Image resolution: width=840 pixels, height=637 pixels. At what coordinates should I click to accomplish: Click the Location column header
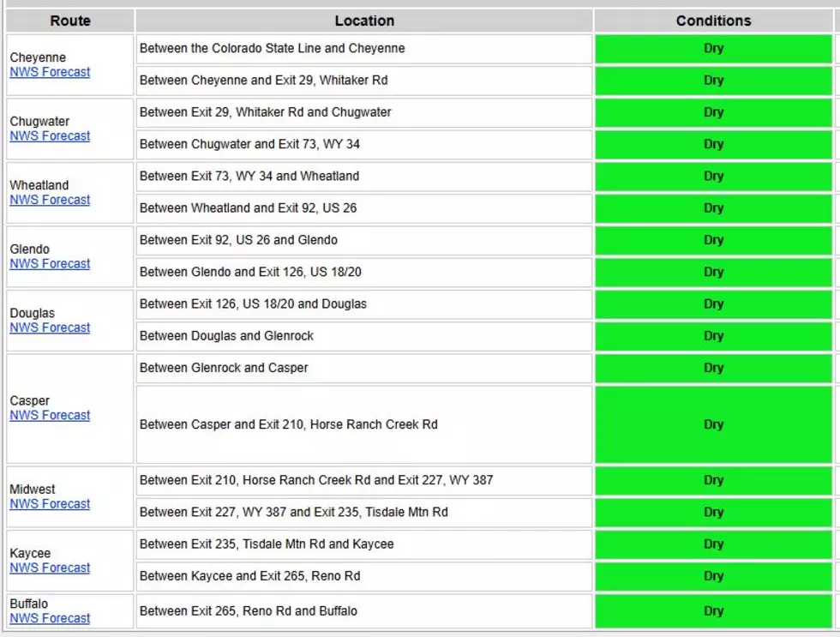[364, 21]
